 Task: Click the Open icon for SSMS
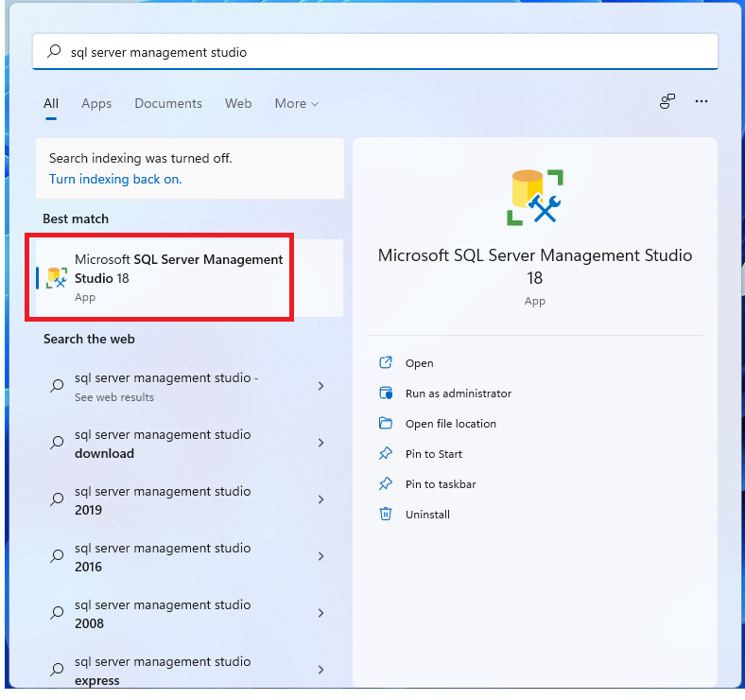tap(386, 363)
